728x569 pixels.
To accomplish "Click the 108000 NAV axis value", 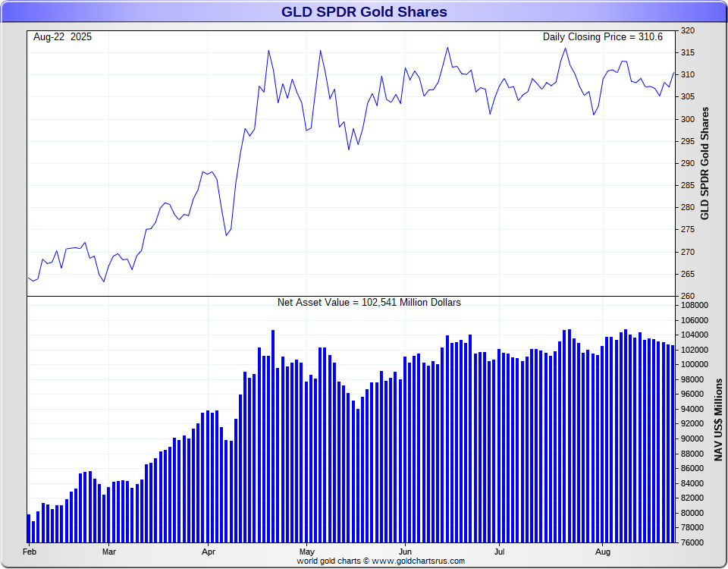I will click(x=695, y=306).
